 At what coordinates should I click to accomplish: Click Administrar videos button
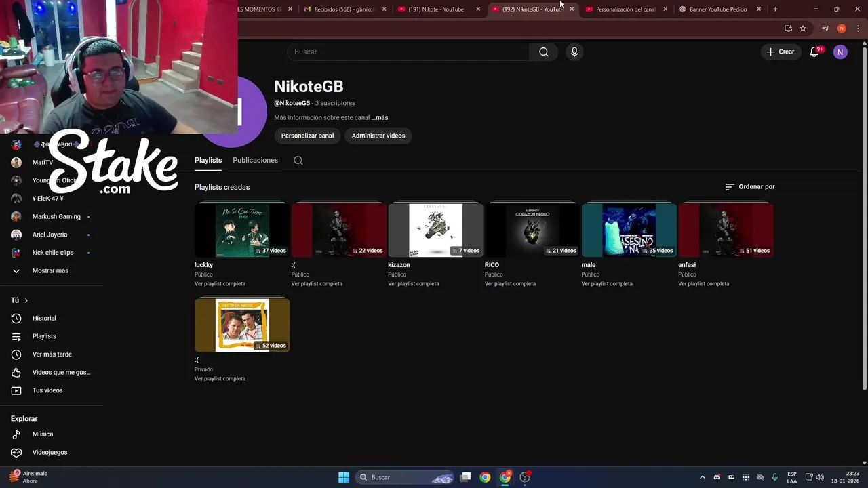tap(378, 136)
